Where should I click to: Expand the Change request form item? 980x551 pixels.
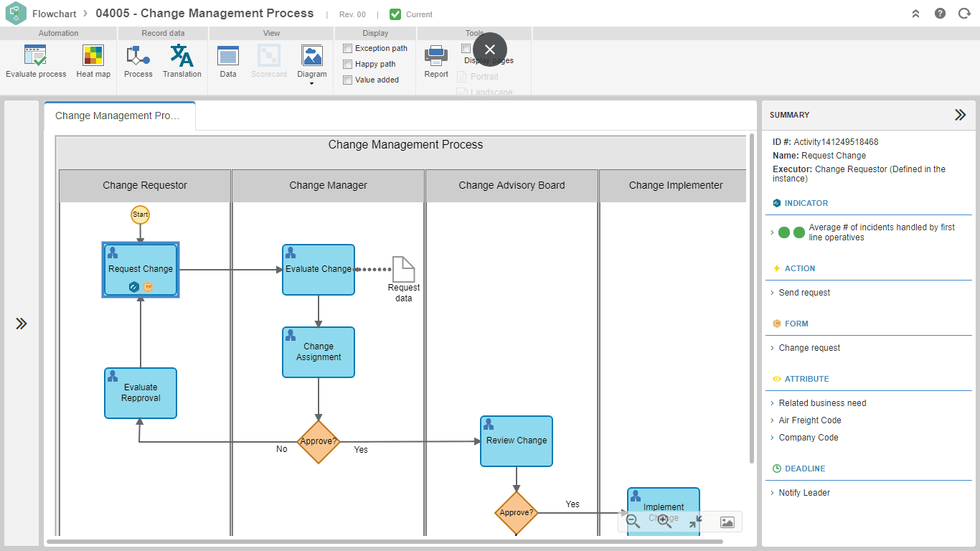[x=773, y=348]
